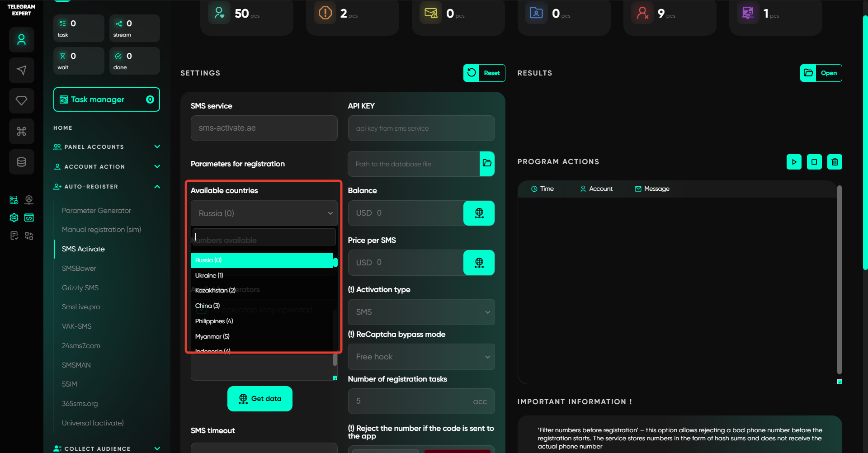Open the Activation type dropdown
This screenshot has height=453, width=868.
[x=421, y=312]
